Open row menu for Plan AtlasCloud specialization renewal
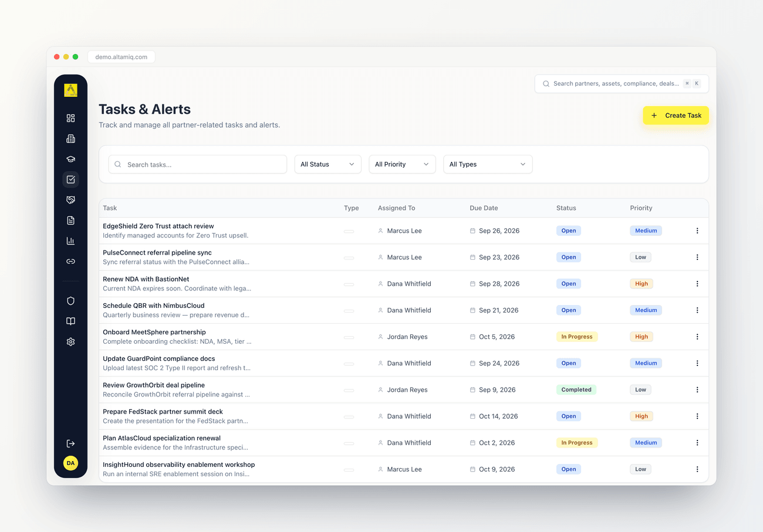763x532 pixels. pos(697,442)
